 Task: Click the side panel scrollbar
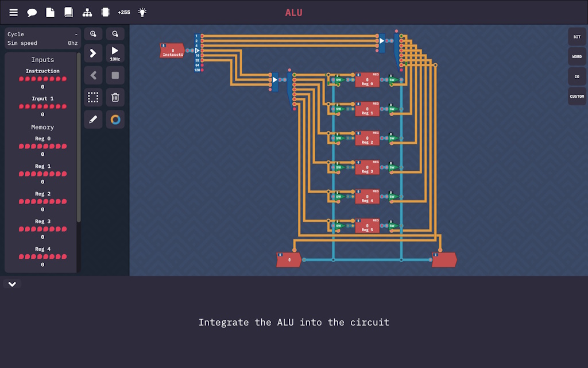[x=79, y=137]
